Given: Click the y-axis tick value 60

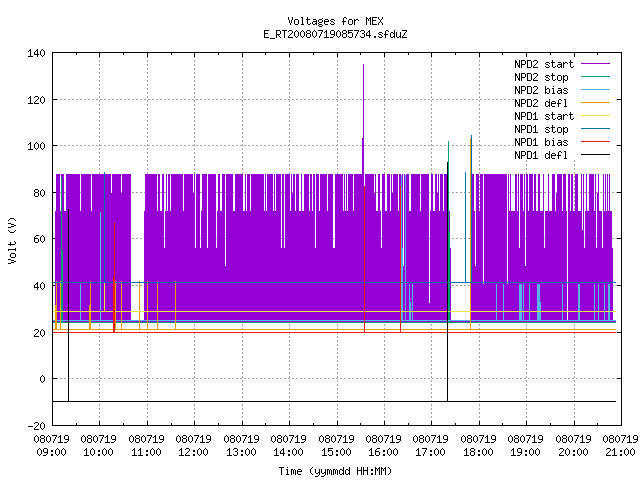Looking at the screenshot, I should click(39, 239).
